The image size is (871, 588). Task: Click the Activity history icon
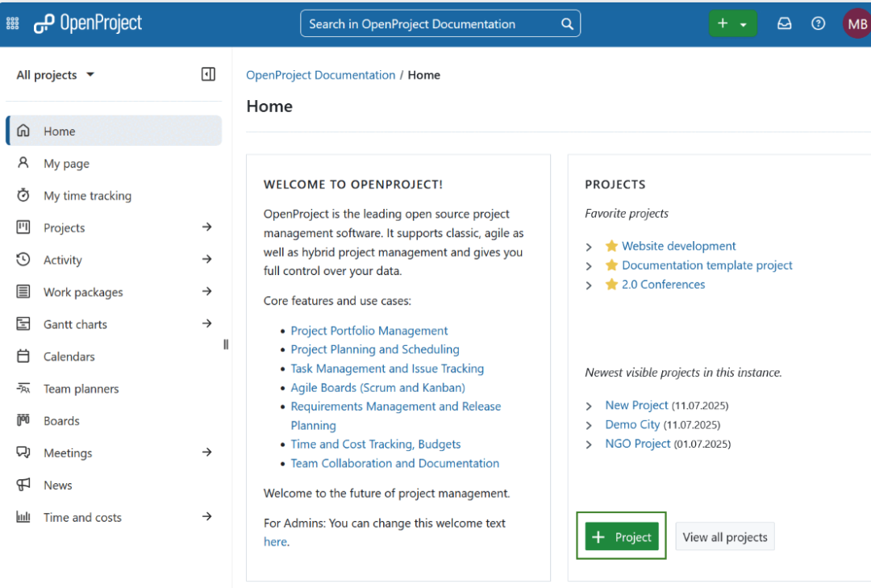(x=23, y=260)
